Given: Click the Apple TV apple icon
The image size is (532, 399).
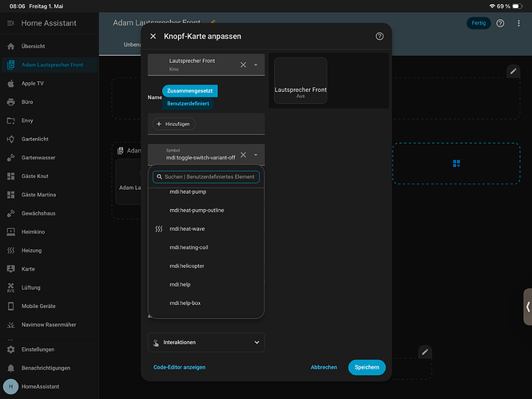Looking at the screenshot, I should 11,84.
